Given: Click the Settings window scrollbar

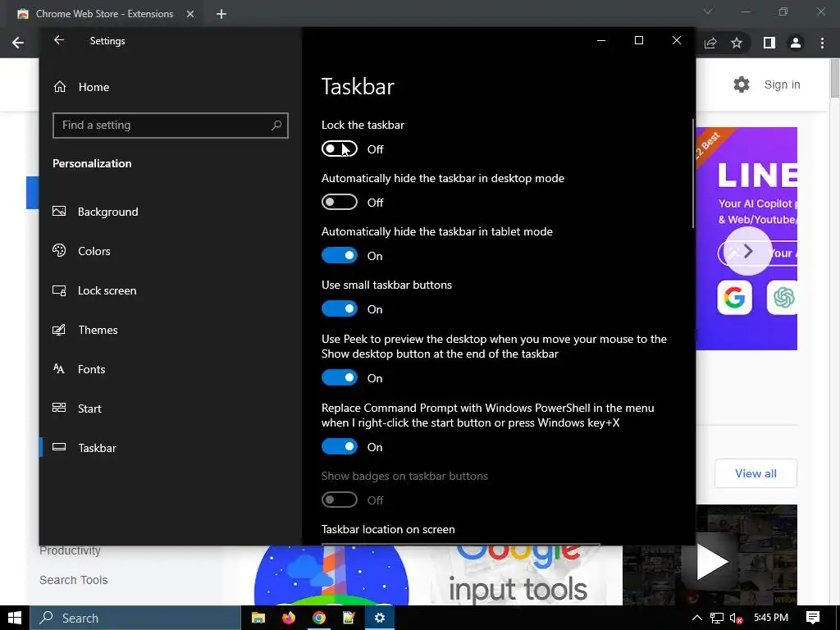Looking at the screenshot, I should click(x=693, y=173).
